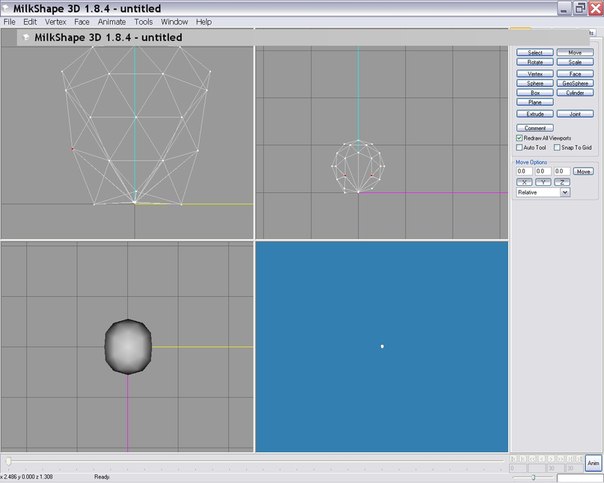Image resolution: width=604 pixels, height=483 pixels.
Task: Open the Tools menu
Action: [144, 21]
